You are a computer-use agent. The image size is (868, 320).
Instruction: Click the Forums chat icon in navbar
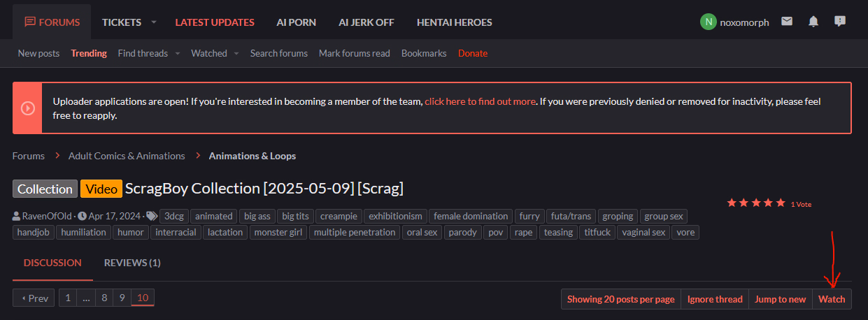pyautogui.click(x=30, y=22)
